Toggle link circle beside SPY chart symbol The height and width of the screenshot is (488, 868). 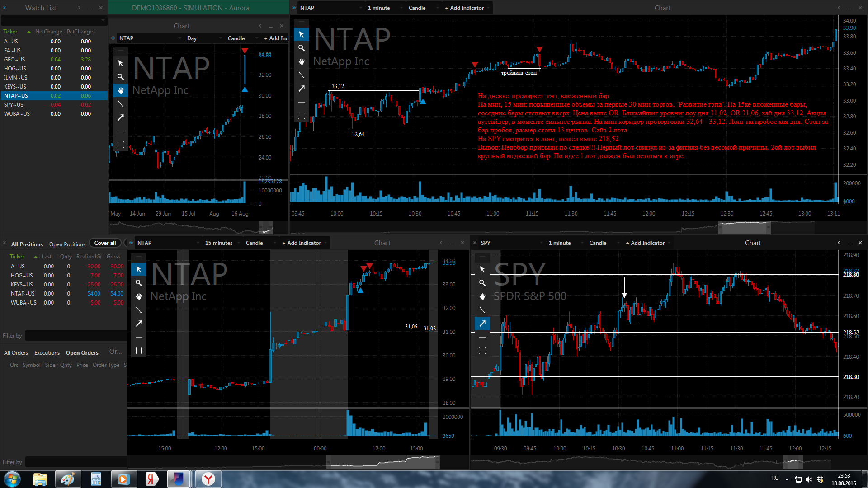(x=475, y=243)
